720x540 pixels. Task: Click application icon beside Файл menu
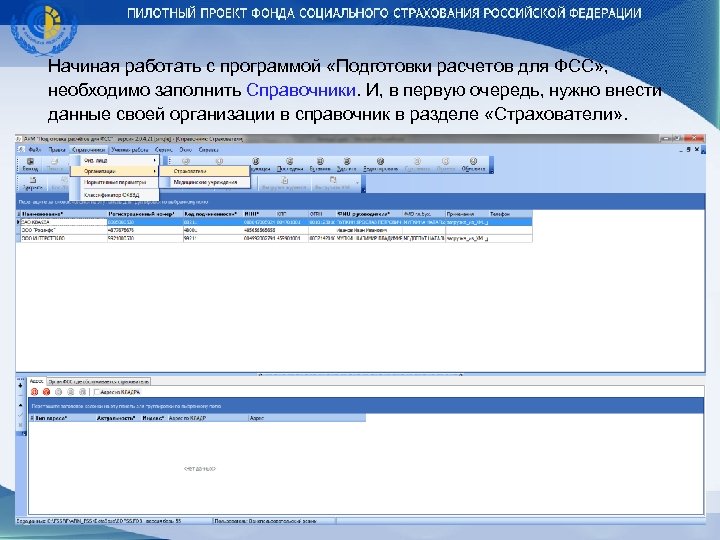point(21,149)
